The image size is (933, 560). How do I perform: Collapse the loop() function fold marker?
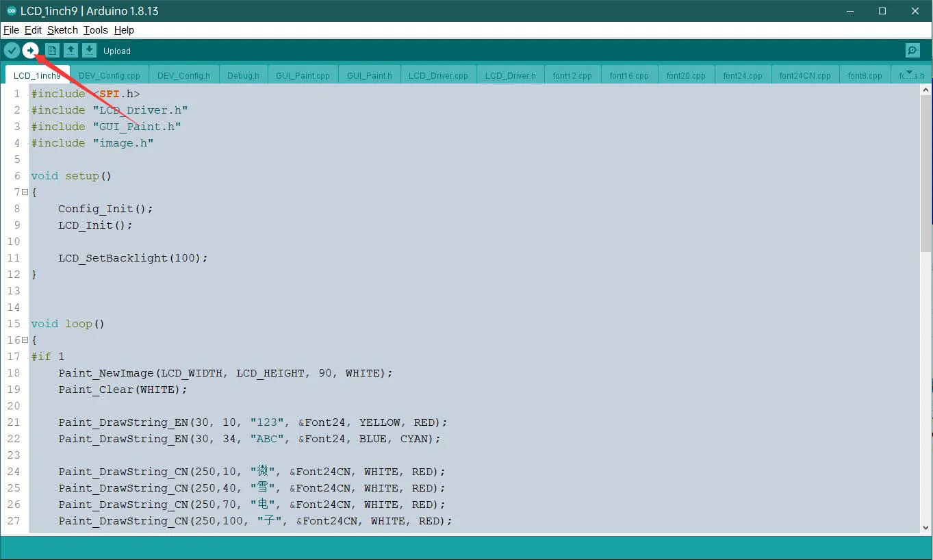pyautogui.click(x=25, y=340)
